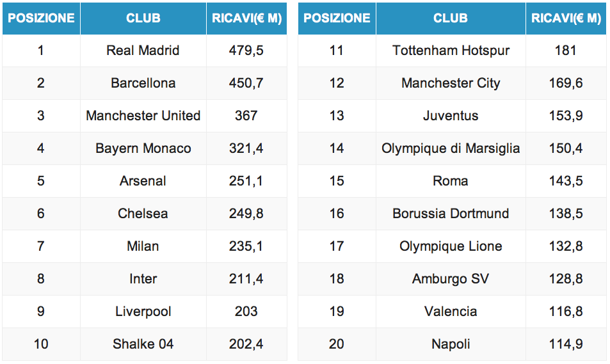Click the Shalke 04 club cell

[x=143, y=344]
